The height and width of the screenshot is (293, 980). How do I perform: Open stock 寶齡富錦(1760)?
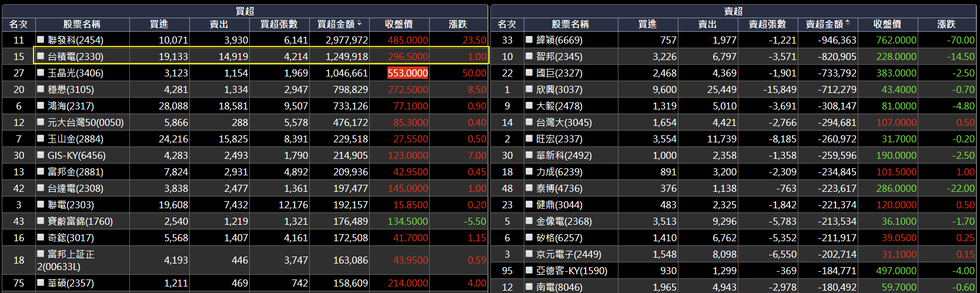tap(80, 221)
